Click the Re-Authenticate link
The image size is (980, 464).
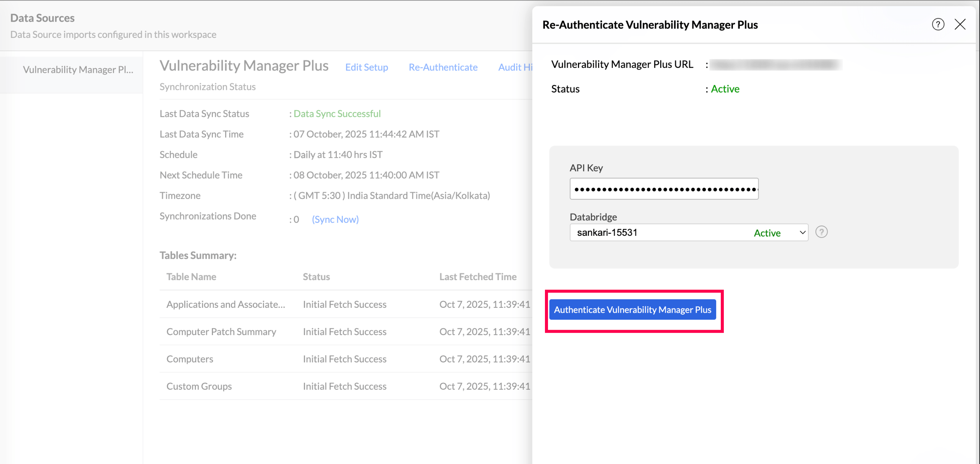pos(443,67)
